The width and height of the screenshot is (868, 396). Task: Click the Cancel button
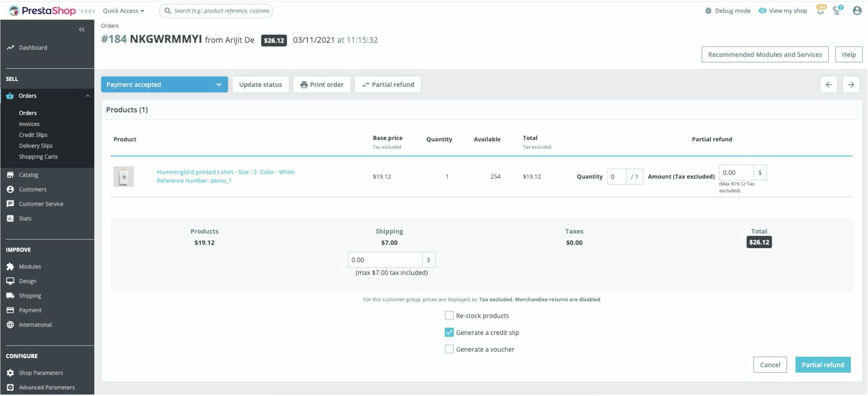click(770, 365)
